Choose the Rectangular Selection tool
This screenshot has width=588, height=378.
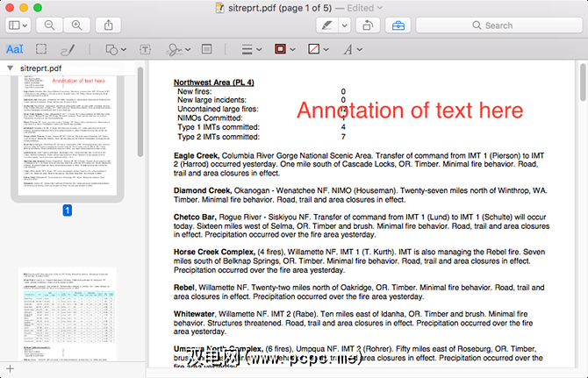[x=41, y=49]
